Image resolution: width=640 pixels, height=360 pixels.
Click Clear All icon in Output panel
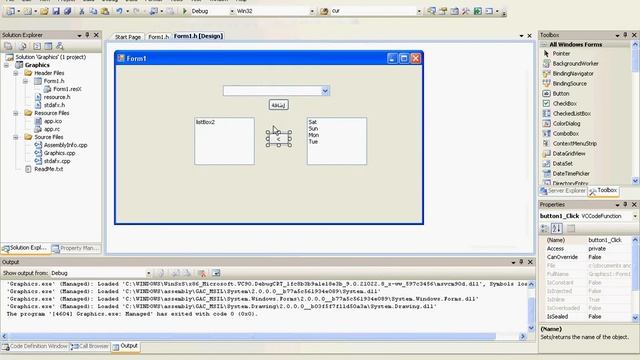pyautogui.click(x=202, y=273)
